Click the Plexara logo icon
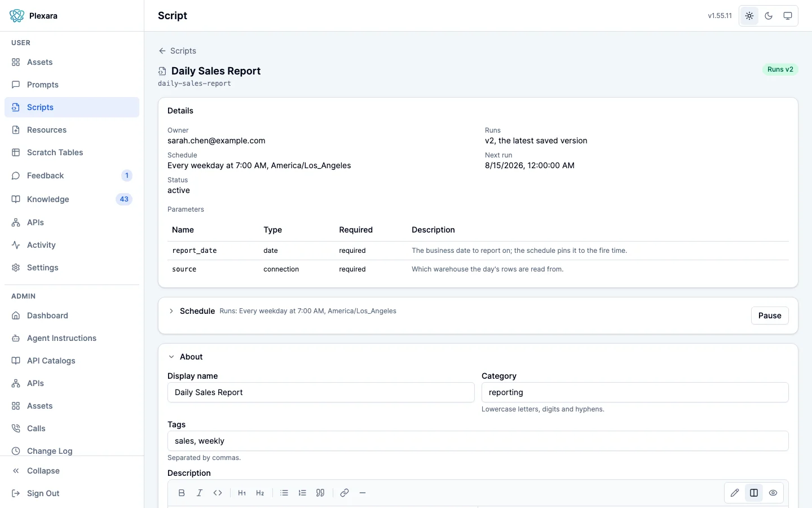This screenshot has width=812, height=508. pos(17,16)
